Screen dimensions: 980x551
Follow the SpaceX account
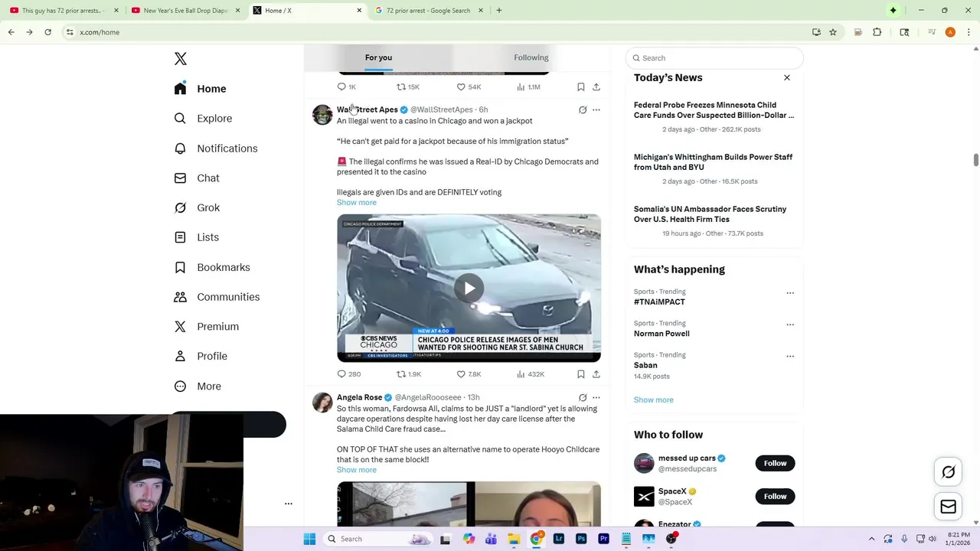[x=775, y=497]
